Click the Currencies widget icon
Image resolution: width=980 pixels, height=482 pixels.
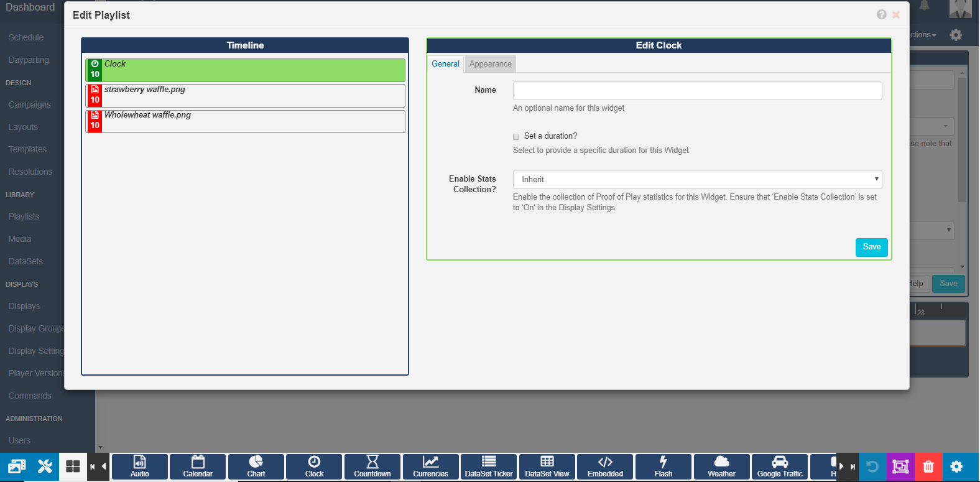(431, 466)
